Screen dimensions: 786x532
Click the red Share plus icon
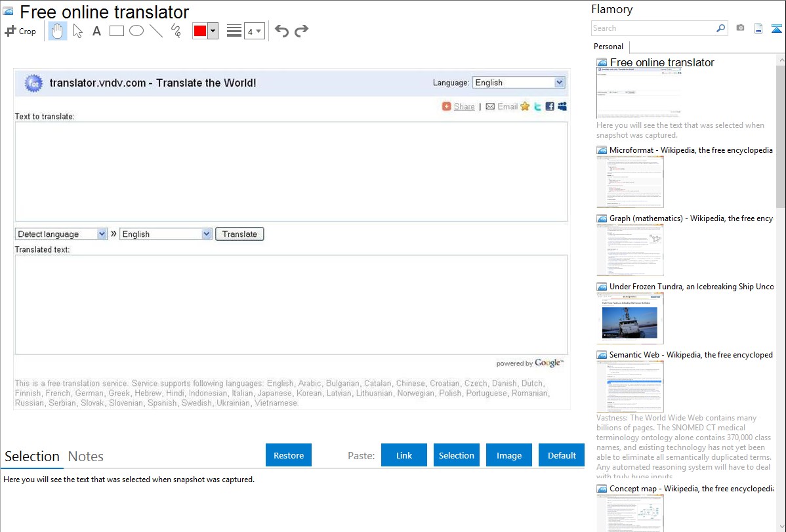click(x=446, y=106)
